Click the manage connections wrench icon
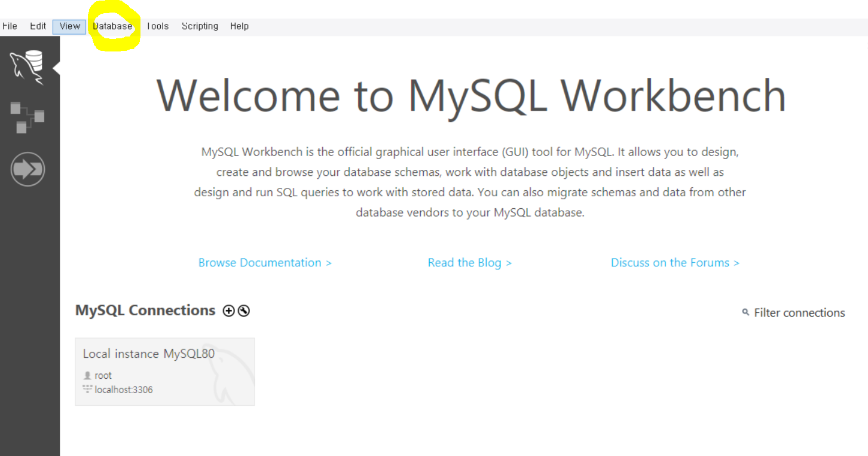Viewport: 868px width, 456px height. coord(243,311)
